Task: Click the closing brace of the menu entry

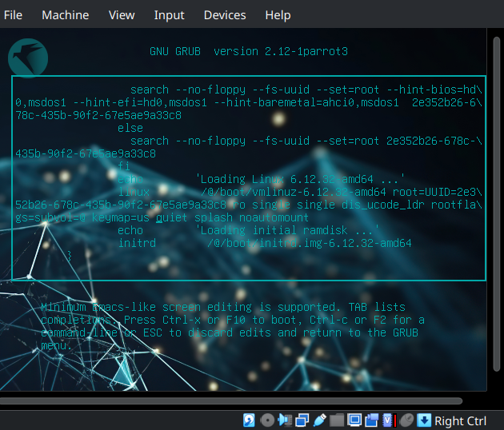Action: click(69, 256)
